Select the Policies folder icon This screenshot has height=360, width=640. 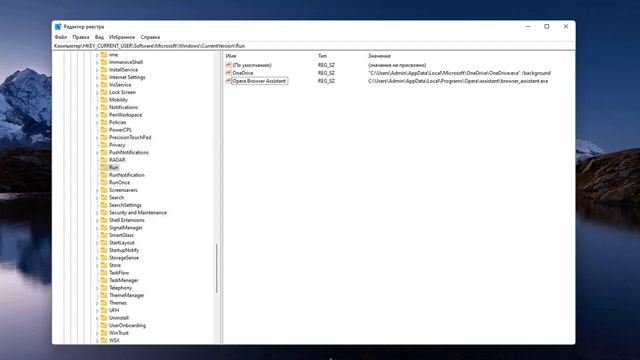coord(104,122)
